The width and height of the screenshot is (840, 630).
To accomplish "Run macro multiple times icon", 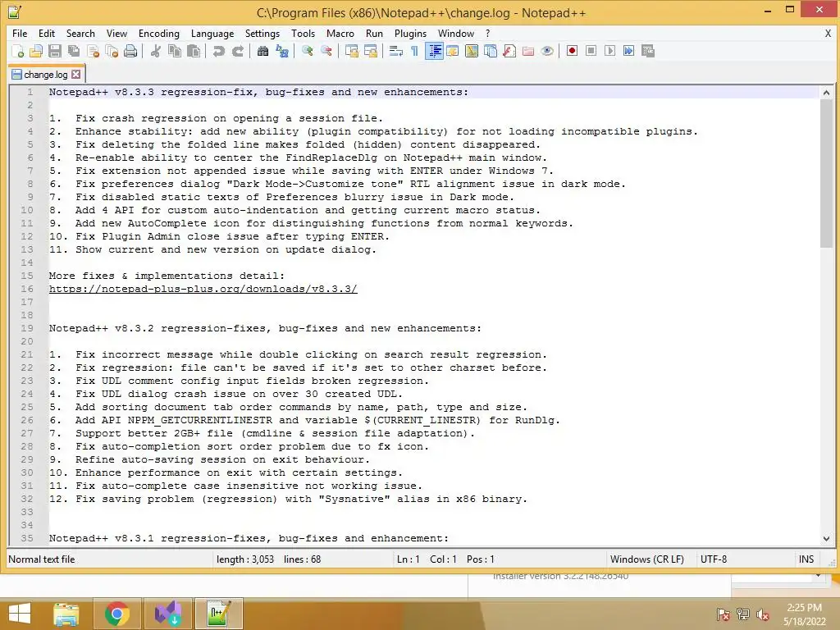I will click(x=629, y=51).
